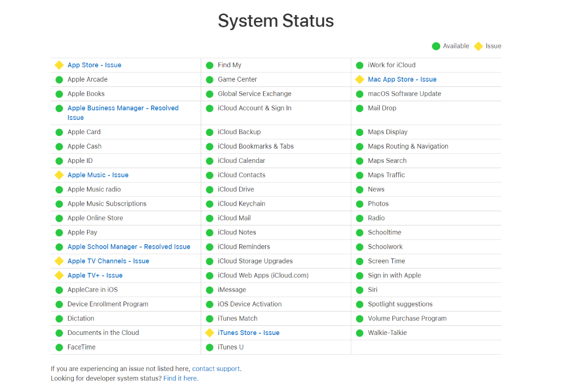Click yellow diamond icon beside App Store
This screenshot has width=584, height=392.
point(59,65)
